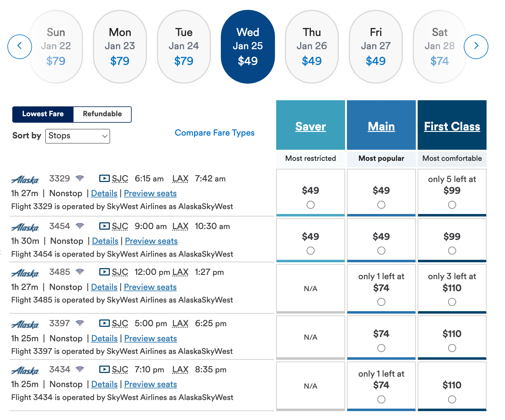Click the WiFi icon on flight 3485
The image size is (505, 420).
80,271
